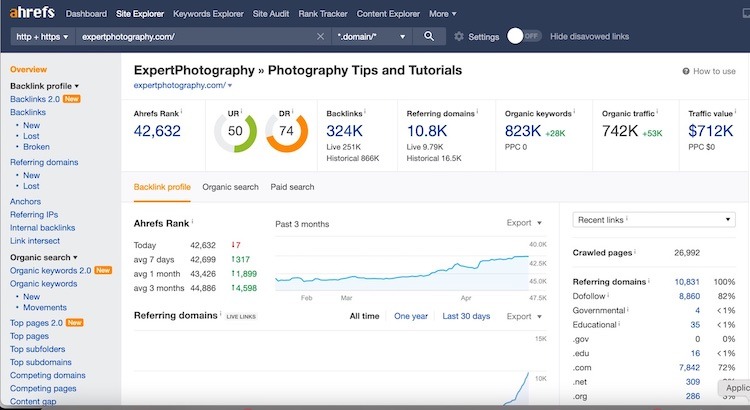Open Rank Tracker
750x410 pixels.
(x=323, y=14)
